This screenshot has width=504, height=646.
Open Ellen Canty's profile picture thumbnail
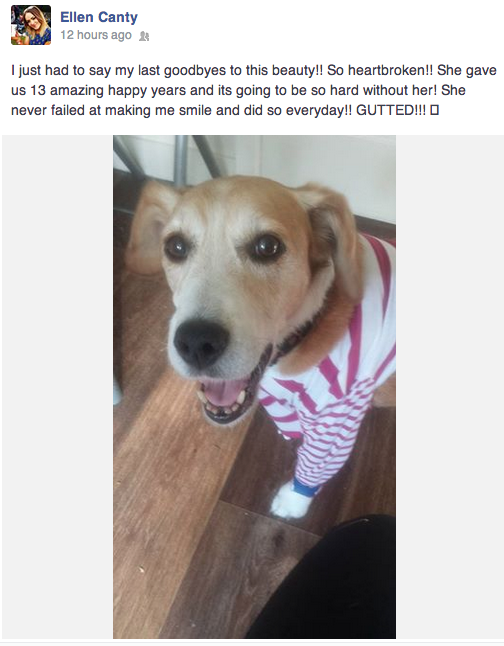click(x=31, y=25)
